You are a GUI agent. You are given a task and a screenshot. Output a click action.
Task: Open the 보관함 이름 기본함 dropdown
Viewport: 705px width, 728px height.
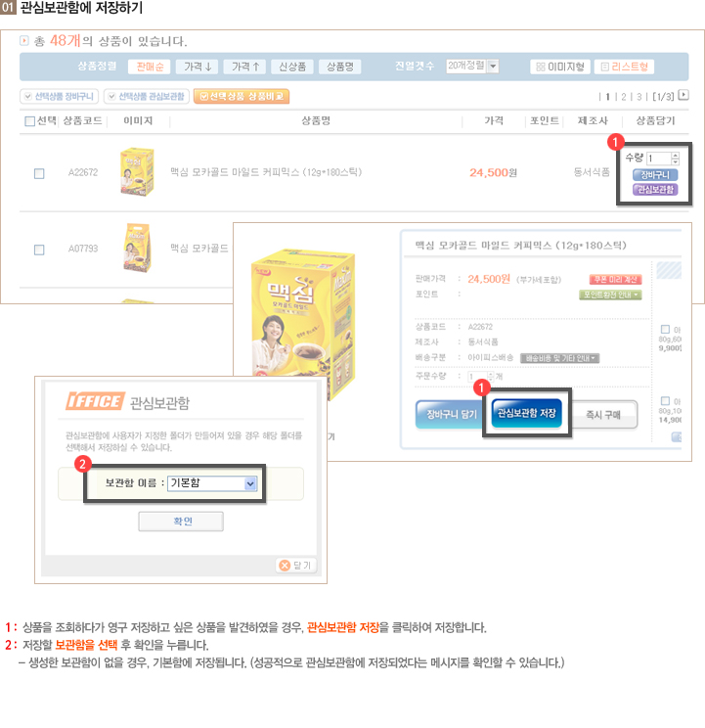point(211,483)
